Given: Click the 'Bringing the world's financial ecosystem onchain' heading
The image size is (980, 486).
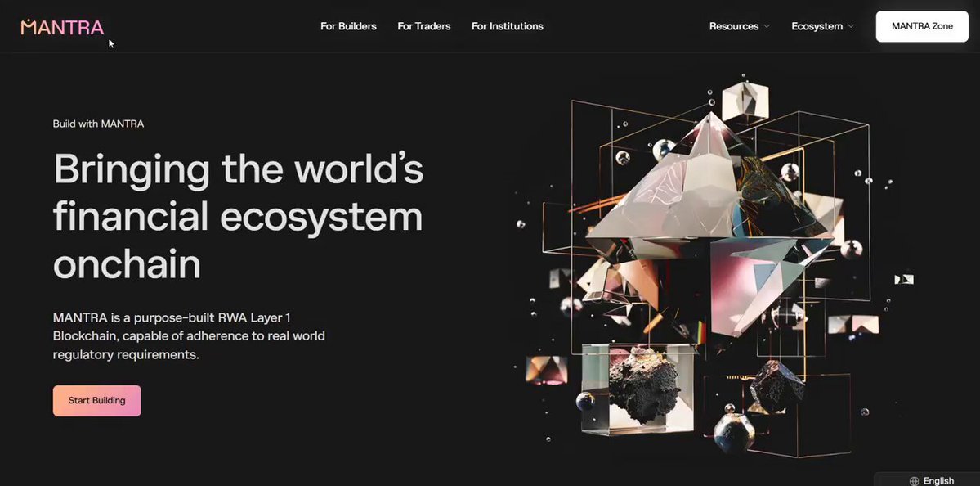Looking at the screenshot, I should (238, 217).
